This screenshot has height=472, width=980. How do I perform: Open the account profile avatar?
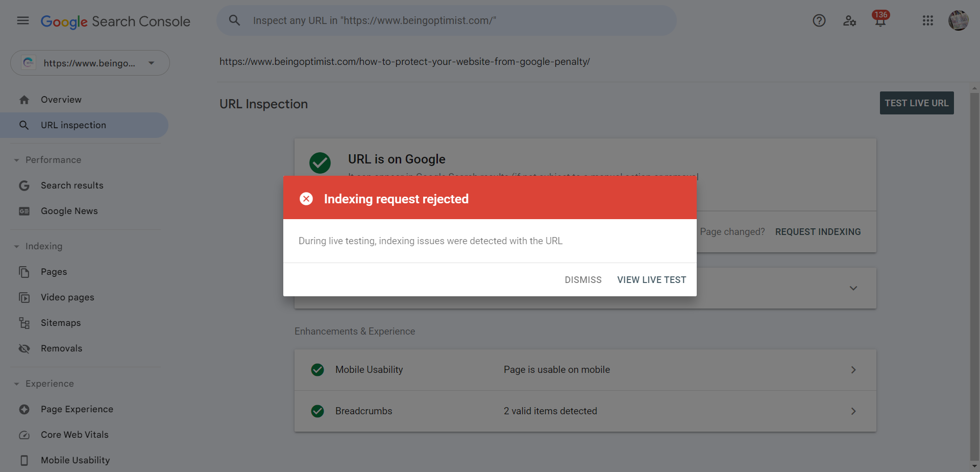[x=959, y=20]
